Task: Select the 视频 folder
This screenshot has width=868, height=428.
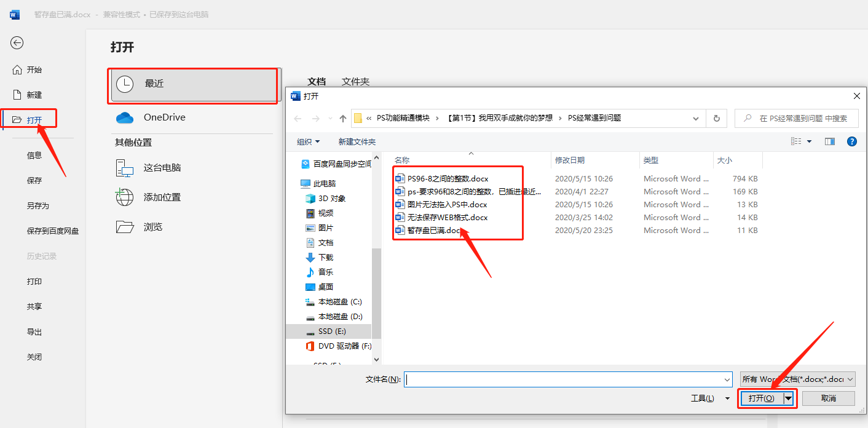Action: 320,213
